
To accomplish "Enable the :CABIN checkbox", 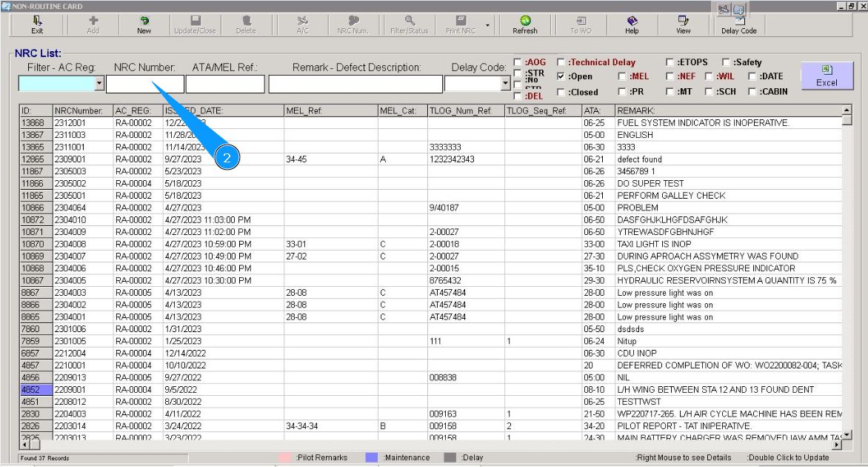I will pos(752,91).
